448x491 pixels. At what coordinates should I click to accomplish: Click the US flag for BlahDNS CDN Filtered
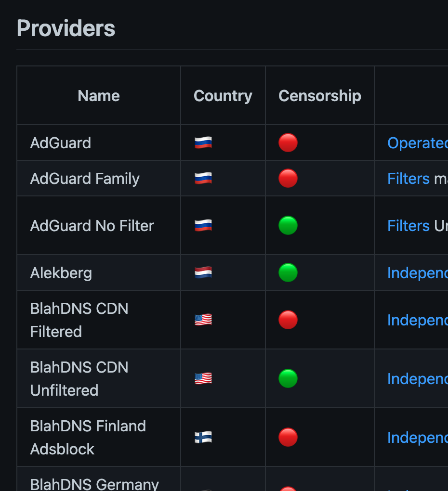click(202, 320)
